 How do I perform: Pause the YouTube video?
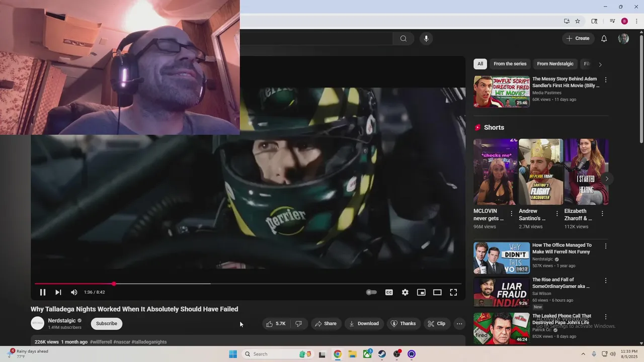(x=43, y=292)
